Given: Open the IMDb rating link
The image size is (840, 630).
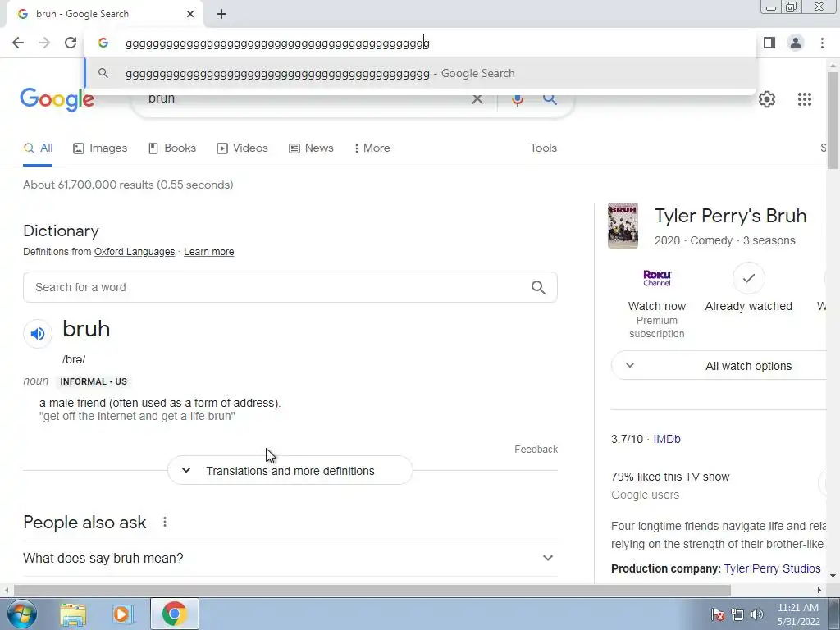Looking at the screenshot, I should [667, 440].
